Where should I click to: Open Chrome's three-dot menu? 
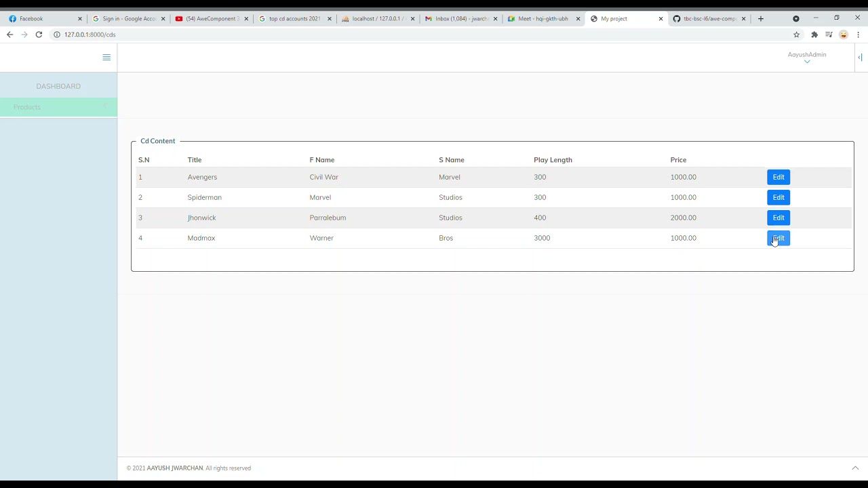pyautogui.click(x=858, y=35)
